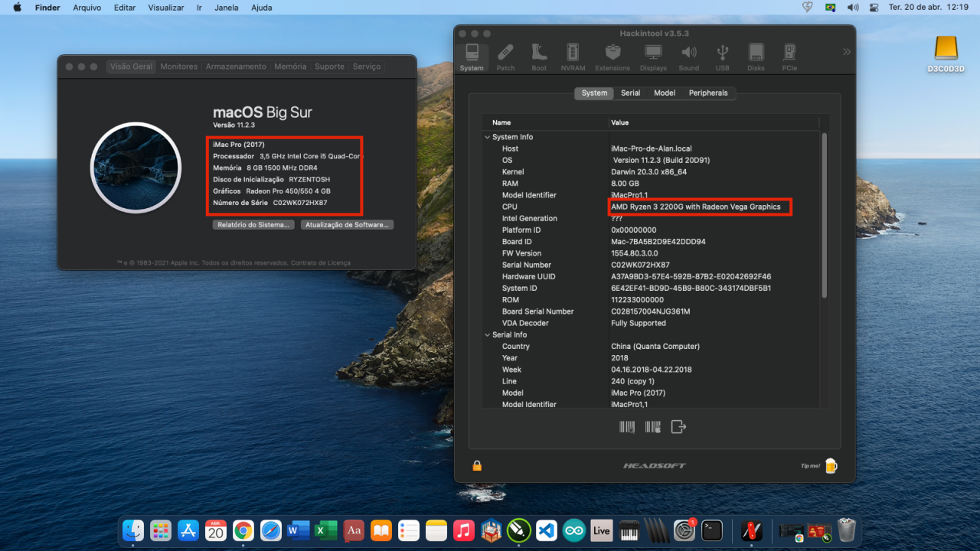980x551 pixels.
Task: Open Visual Studio Code from the dock
Action: coord(546,530)
